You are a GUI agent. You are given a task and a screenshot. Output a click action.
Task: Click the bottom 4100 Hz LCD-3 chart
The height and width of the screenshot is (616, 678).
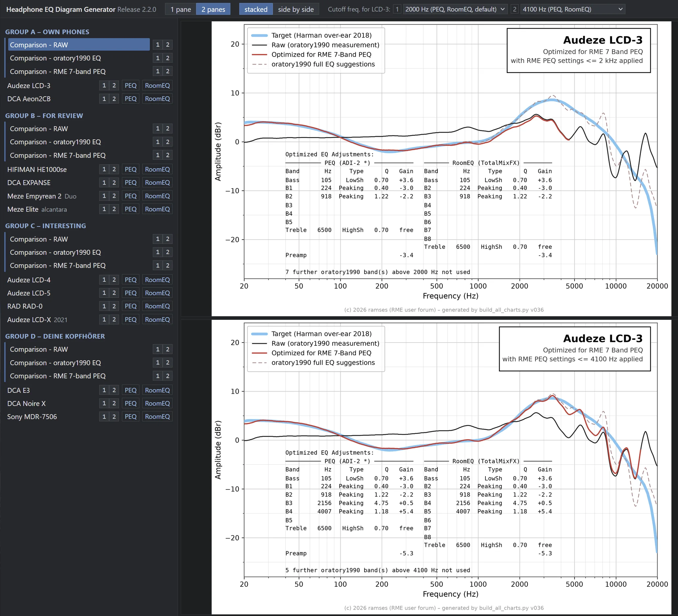click(441, 467)
